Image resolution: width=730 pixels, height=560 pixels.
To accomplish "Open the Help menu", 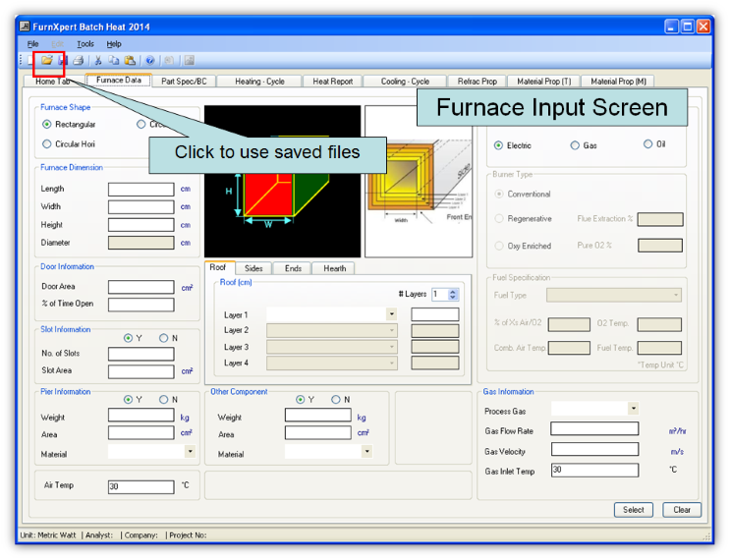I will pyautogui.click(x=114, y=44).
